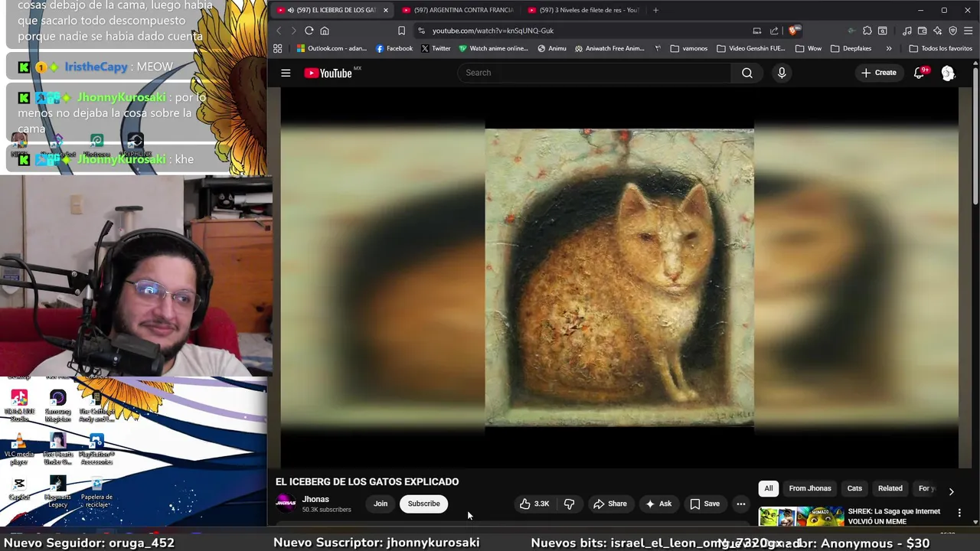Open the apps grid in bookmarks bar

(x=277, y=48)
